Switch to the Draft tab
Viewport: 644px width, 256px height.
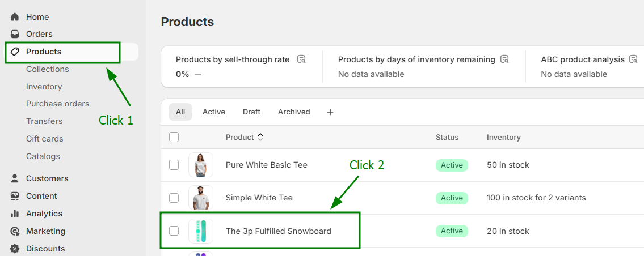point(251,112)
